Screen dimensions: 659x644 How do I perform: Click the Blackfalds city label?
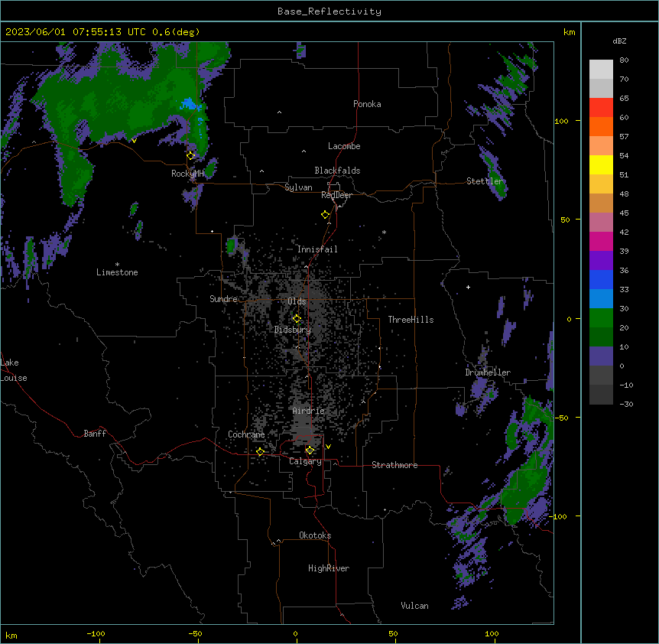pyautogui.click(x=337, y=171)
